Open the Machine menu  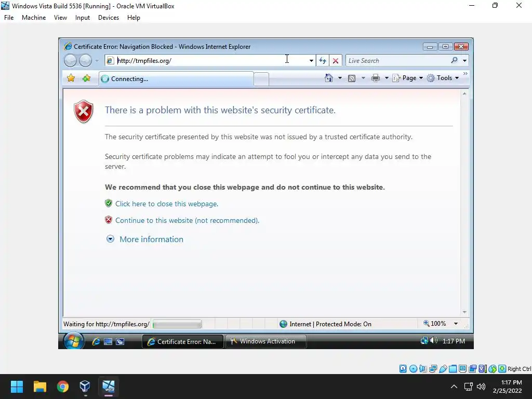(34, 18)
